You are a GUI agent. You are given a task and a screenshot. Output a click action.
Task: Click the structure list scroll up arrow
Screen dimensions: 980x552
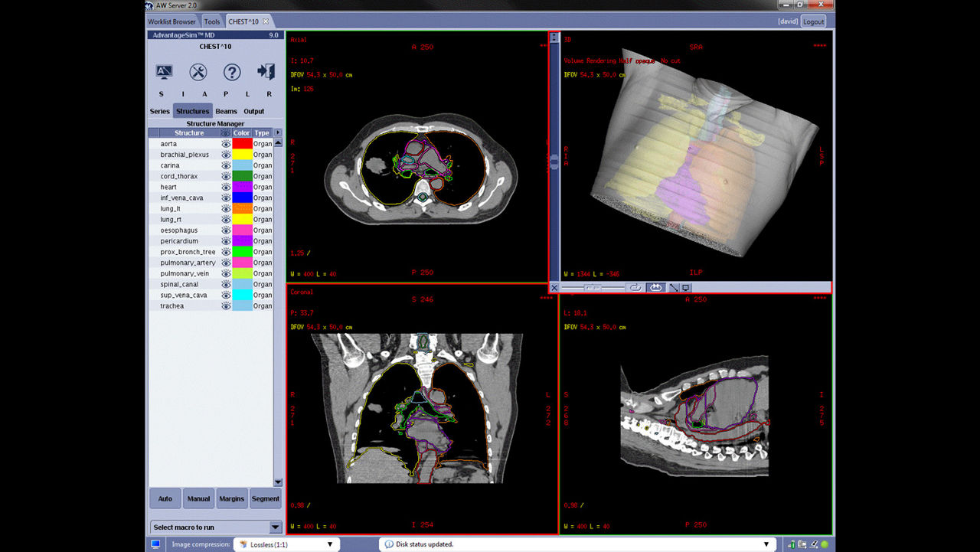click(x=278, y=142)
